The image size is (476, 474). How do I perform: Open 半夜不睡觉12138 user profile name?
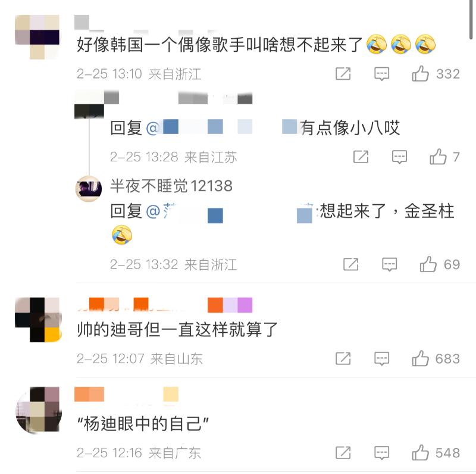pyautogui.click(x=171, y=186)
